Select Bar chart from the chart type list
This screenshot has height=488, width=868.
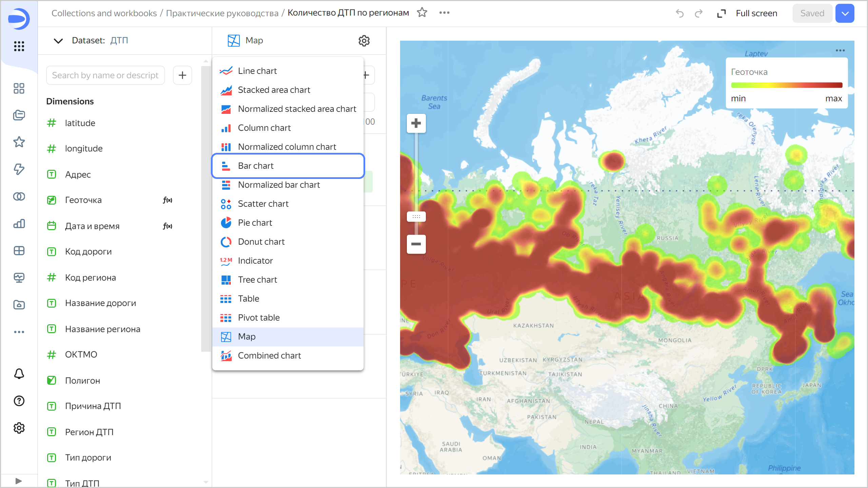(256, 166)
